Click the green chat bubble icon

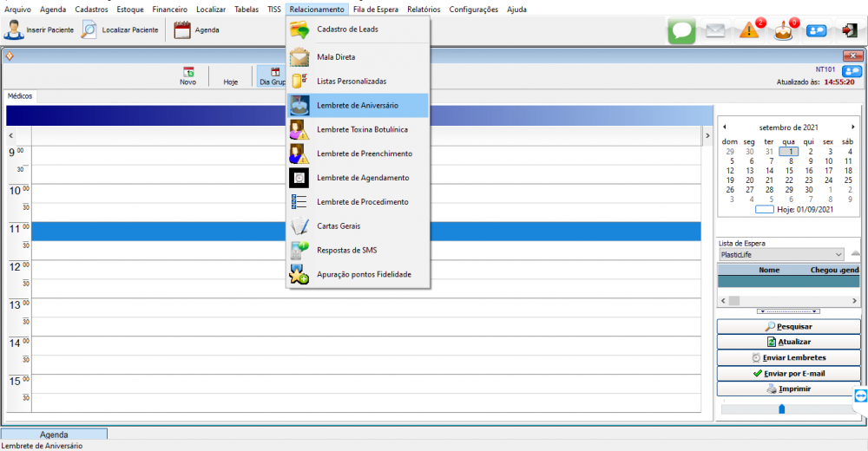click(682, 30)
